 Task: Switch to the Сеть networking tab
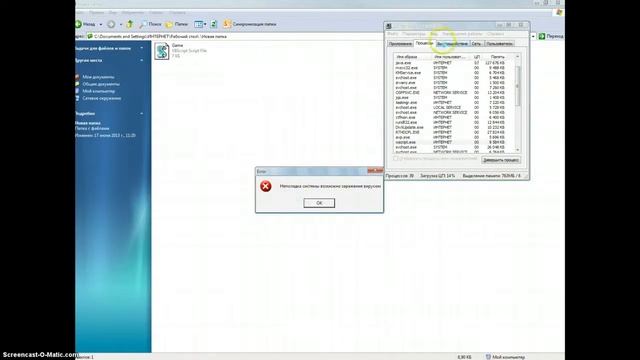click(476, 44)
